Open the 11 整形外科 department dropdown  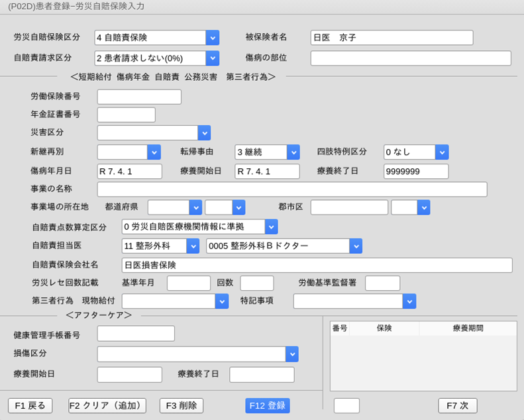pyautogui.click(x=193, y=246)
